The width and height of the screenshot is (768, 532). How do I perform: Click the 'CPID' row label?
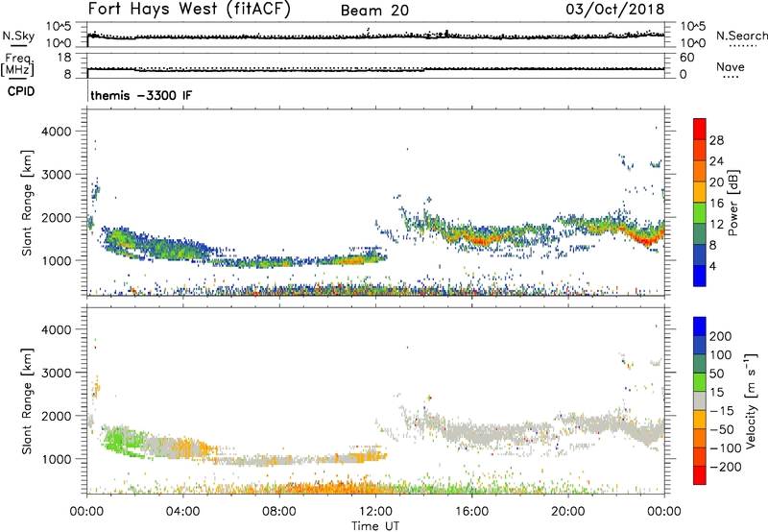pos(21,91)
